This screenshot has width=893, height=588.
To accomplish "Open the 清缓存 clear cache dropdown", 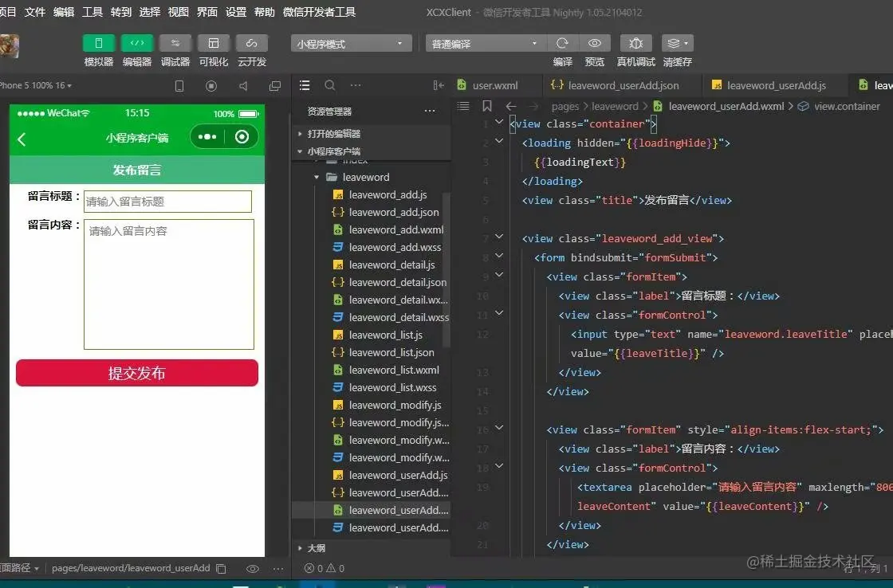I will click(x=677, y=43).
